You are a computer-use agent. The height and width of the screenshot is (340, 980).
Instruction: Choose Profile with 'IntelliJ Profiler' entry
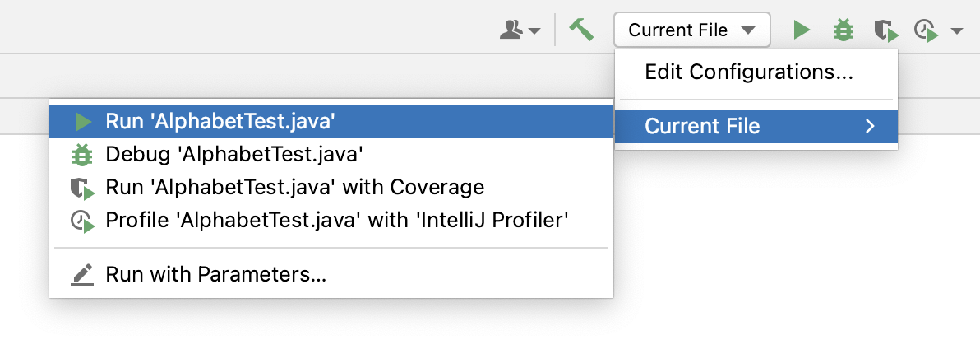click(x=331, y=220)
